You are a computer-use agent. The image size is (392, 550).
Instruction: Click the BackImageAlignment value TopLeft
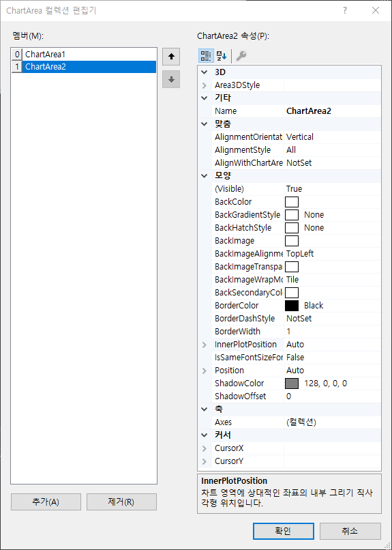(300, 254)
